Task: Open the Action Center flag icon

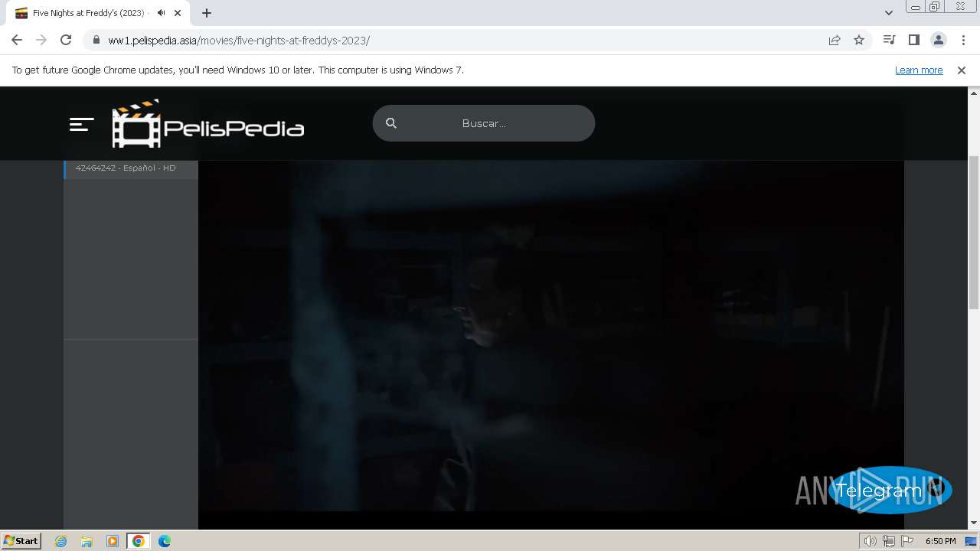Action: (x=907, y=541)
